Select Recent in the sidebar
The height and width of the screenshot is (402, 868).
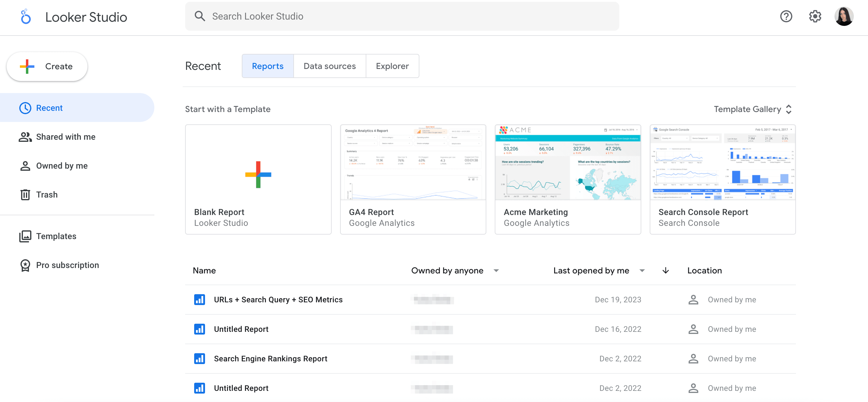[77, 108]
